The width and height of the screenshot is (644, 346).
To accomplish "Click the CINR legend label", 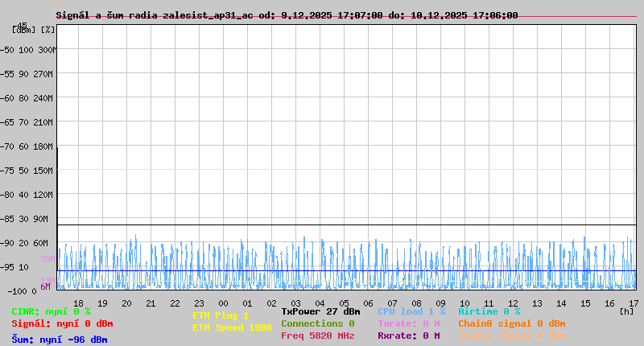I will 51,311.
